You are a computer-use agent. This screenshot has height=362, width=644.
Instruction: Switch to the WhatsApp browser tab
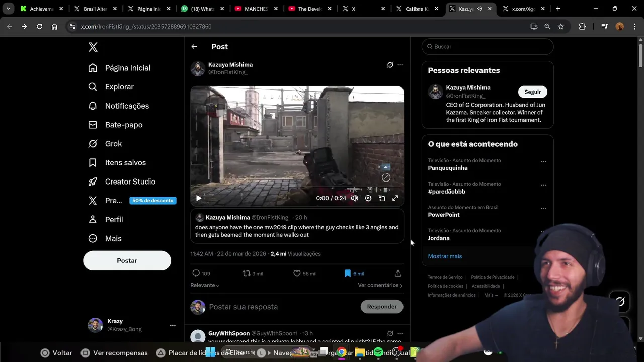[x=202, y=9]
